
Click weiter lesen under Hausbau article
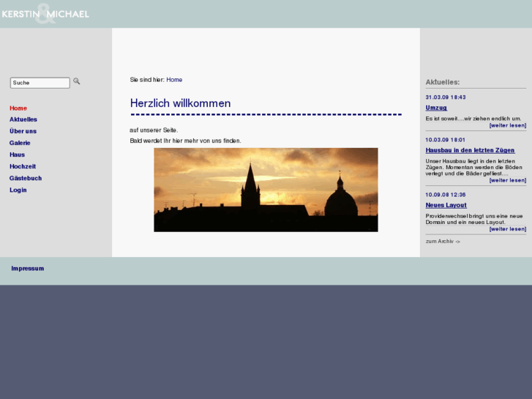click(507, 180)
